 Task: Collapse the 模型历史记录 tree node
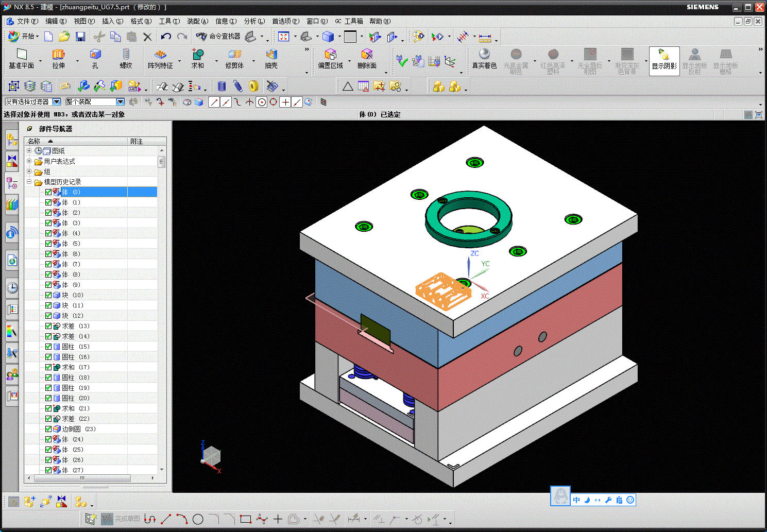(29, 182)
